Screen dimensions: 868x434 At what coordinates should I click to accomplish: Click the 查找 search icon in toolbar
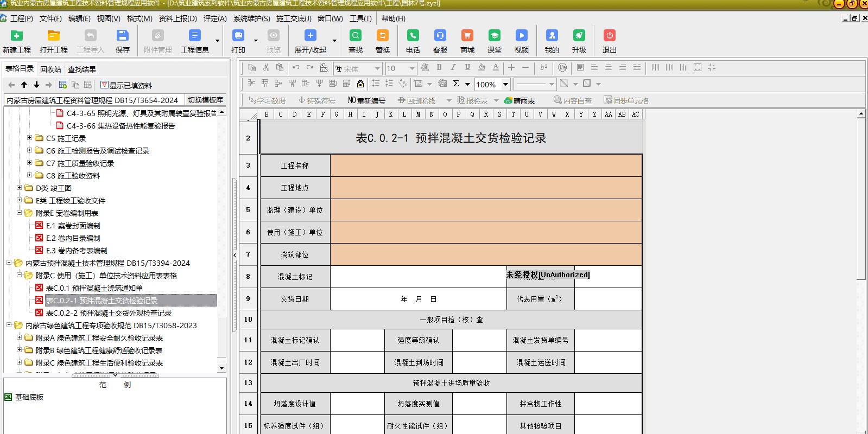(x=356, y=36)
